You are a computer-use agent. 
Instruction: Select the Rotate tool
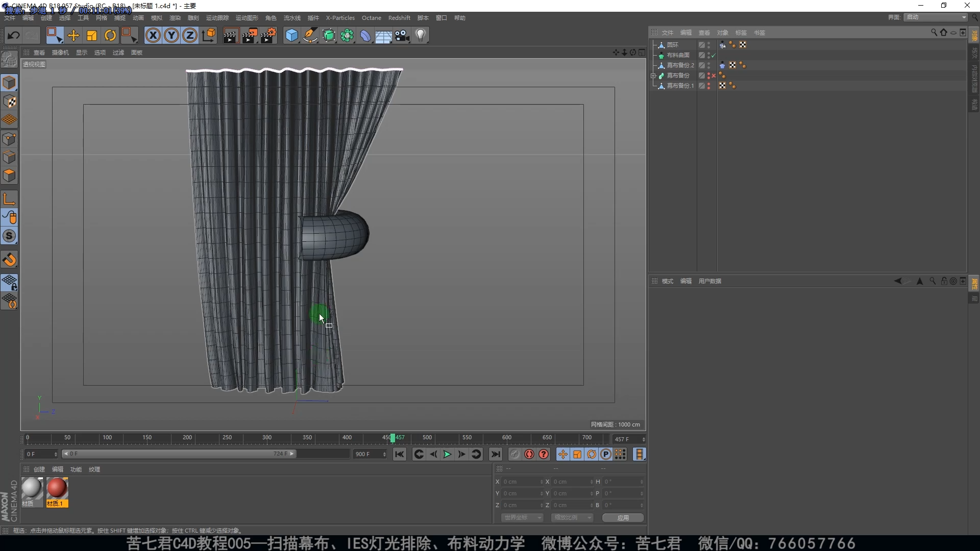[110, 35]
